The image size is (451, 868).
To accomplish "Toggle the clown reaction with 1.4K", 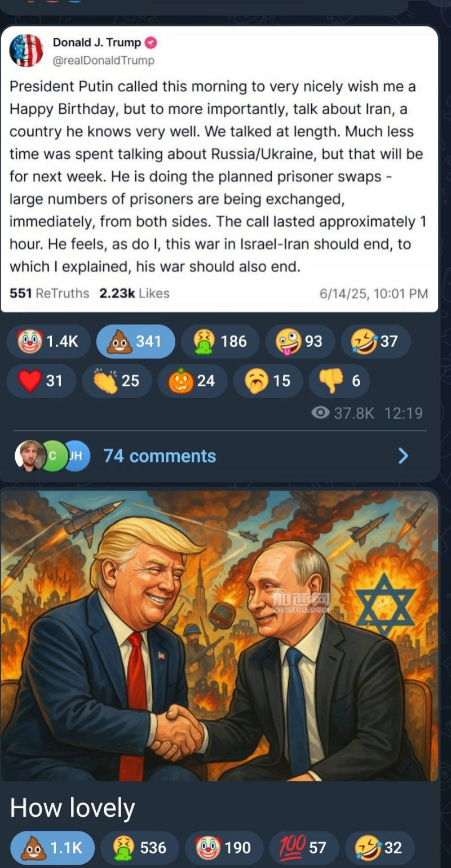I will point(48,341).
